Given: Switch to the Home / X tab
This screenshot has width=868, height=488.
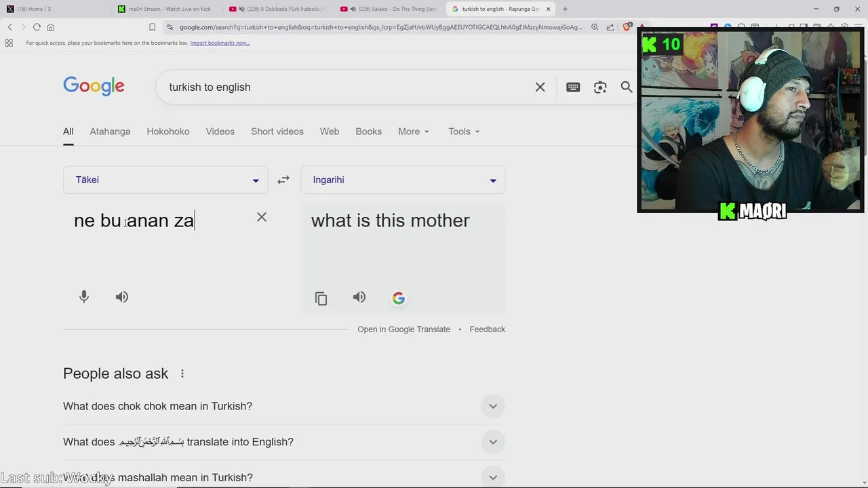Looking at the screenshot, I should point(54,9).
